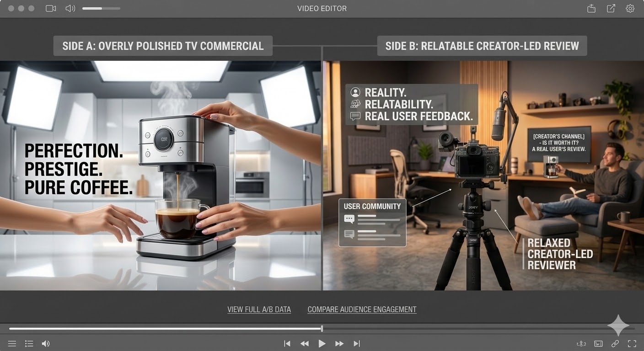The height and width of the screenshot is (351, 644).
Task: Open the settings gear at top right
Action: coord(630,8)
